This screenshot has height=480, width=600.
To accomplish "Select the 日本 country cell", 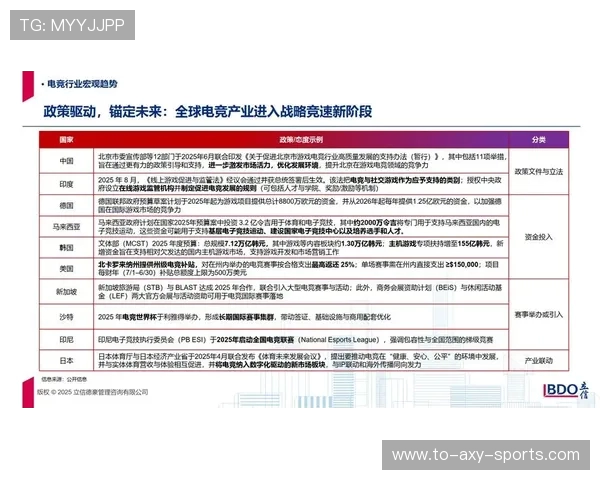I will pos(66,361).
